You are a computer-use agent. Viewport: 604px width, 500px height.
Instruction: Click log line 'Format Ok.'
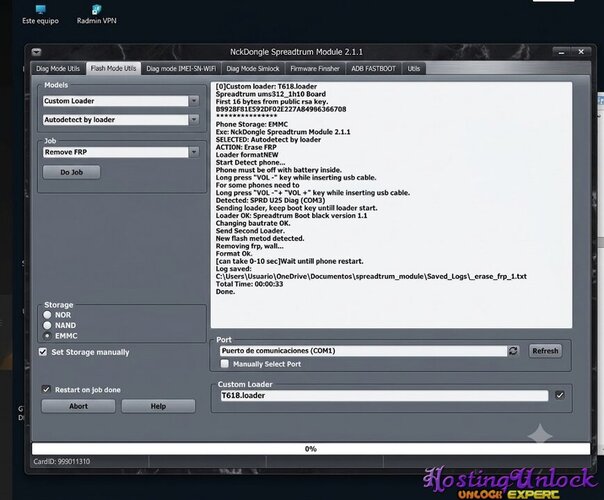[234, 254]
